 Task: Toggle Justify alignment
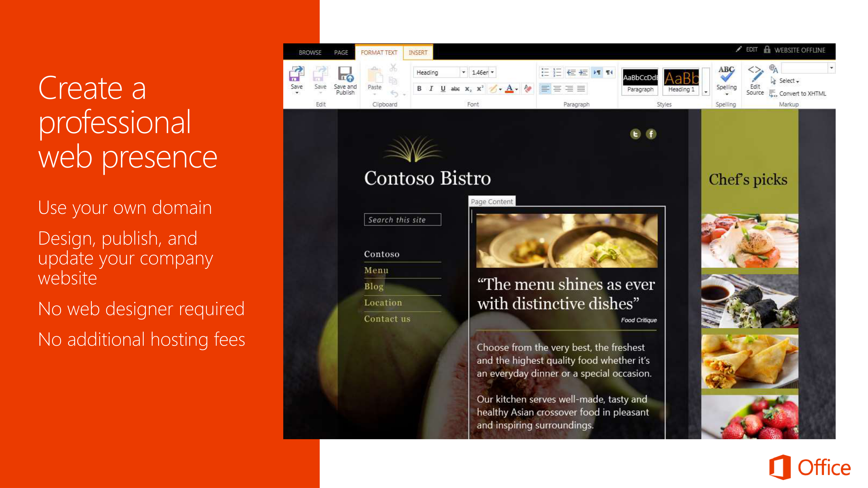click(581, 88)
